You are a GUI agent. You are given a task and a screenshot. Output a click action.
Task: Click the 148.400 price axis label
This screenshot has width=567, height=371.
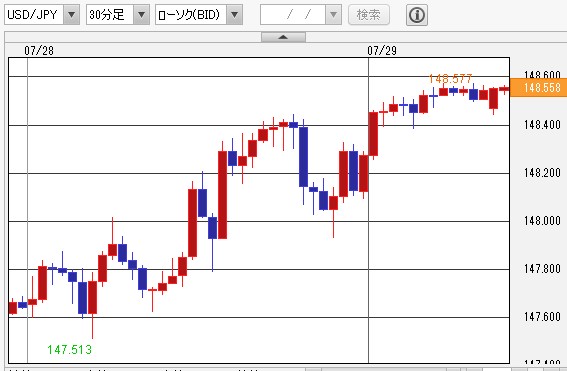click(542, 125)
